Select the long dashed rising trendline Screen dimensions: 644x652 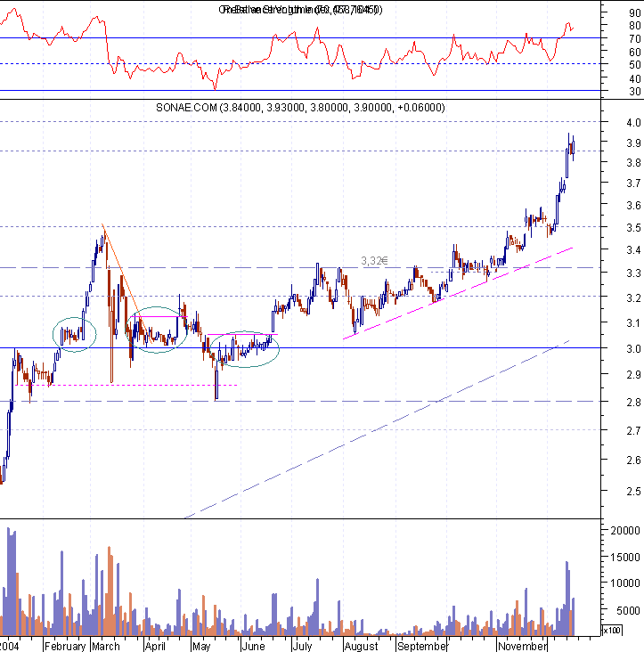[377, 429]
